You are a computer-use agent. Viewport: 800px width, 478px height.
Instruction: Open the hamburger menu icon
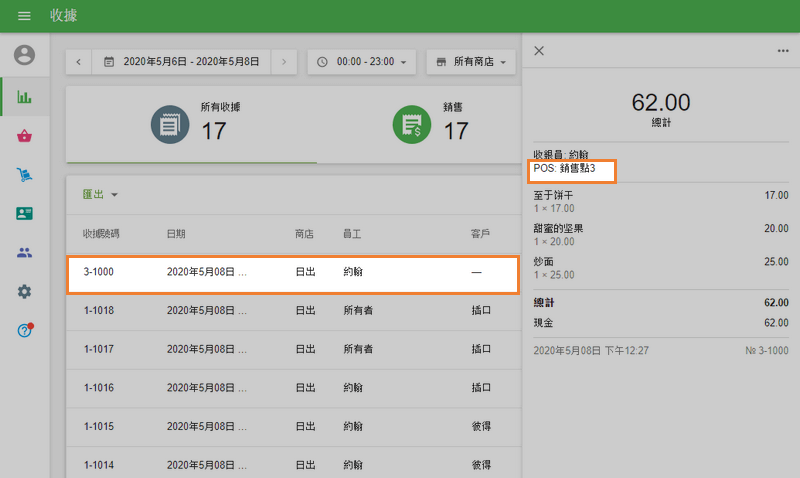[x=24, y=16]
